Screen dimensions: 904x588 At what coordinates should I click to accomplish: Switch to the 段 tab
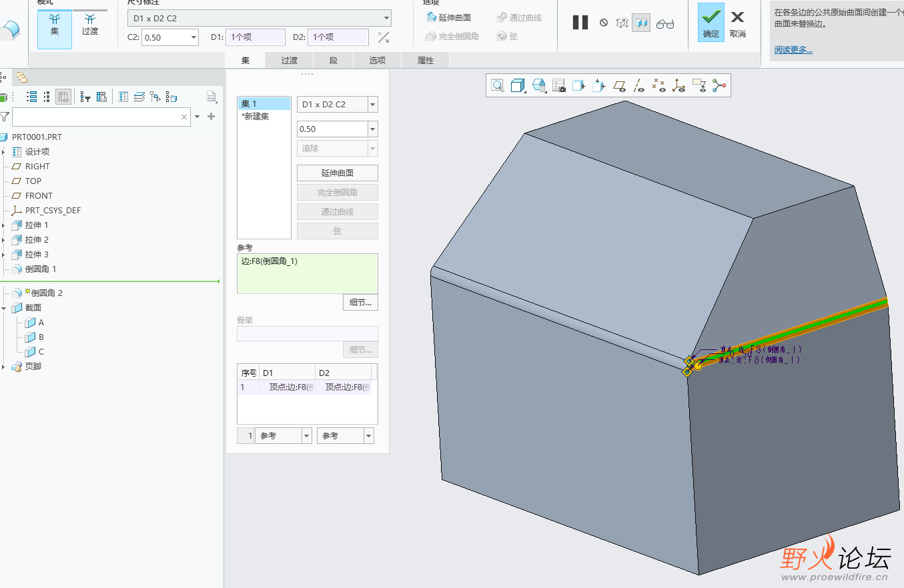pyautogui.click(x=334, y=60)
